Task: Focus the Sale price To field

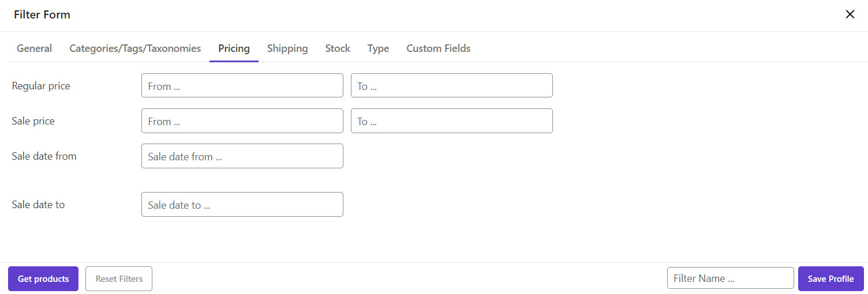Action: pos(451,121)
